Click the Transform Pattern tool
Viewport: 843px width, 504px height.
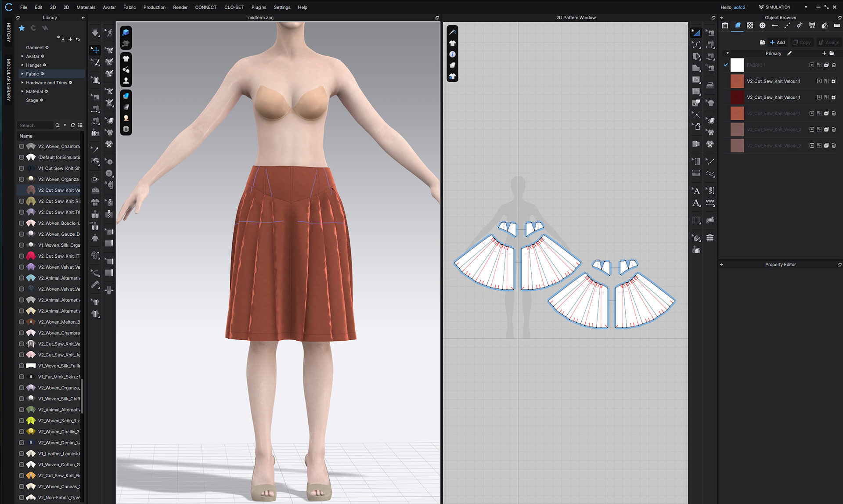696,33
